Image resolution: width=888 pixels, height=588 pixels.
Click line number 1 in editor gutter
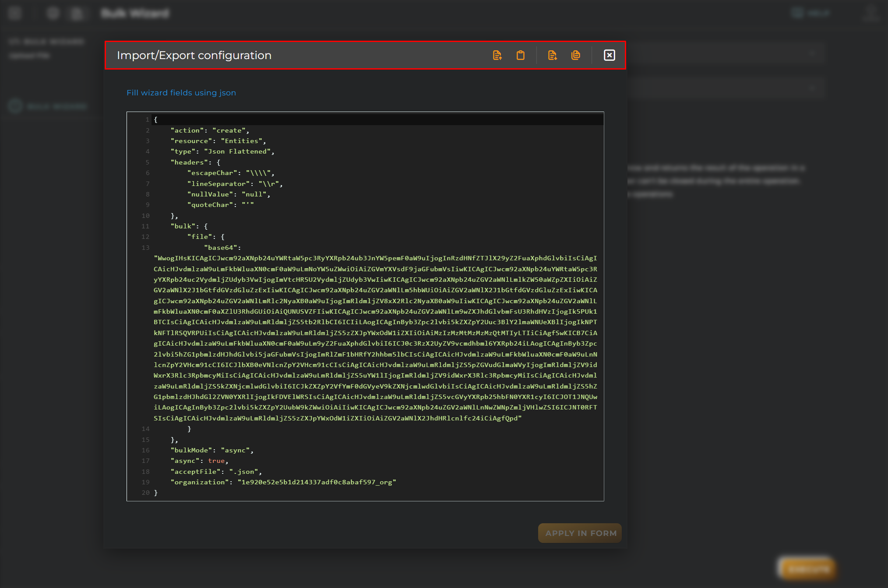coord(148,119)
